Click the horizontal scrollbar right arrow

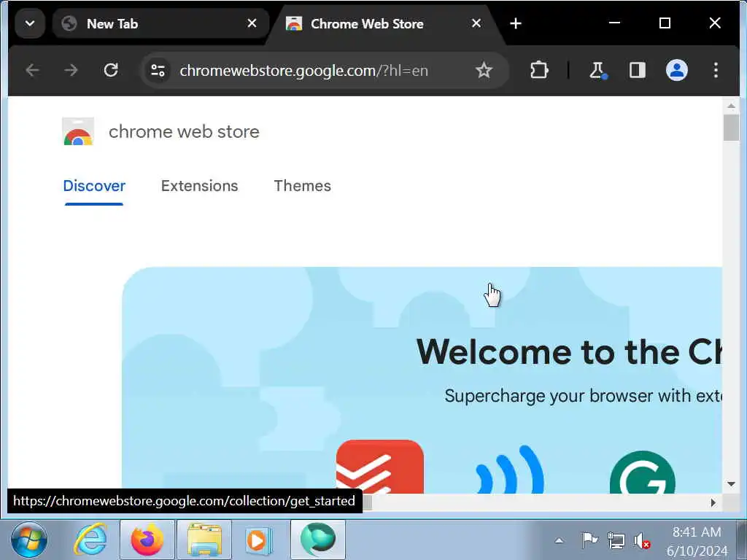coord(713,502)
